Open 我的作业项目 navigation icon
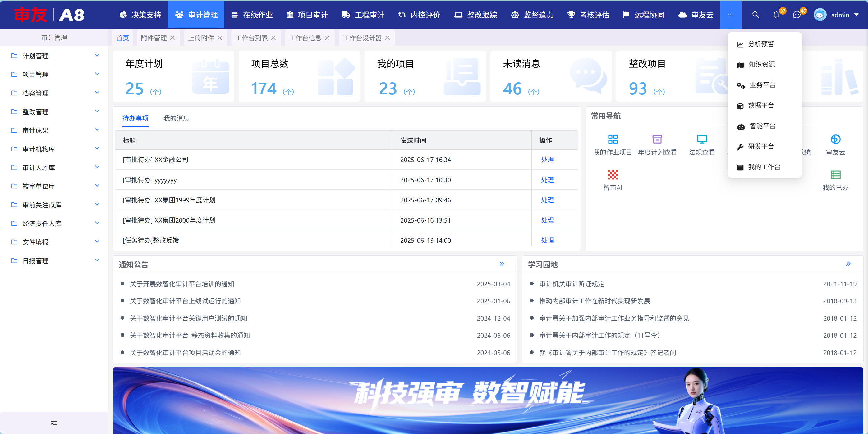868x434 pixels. pyautogui.click(x=612, y=139)
